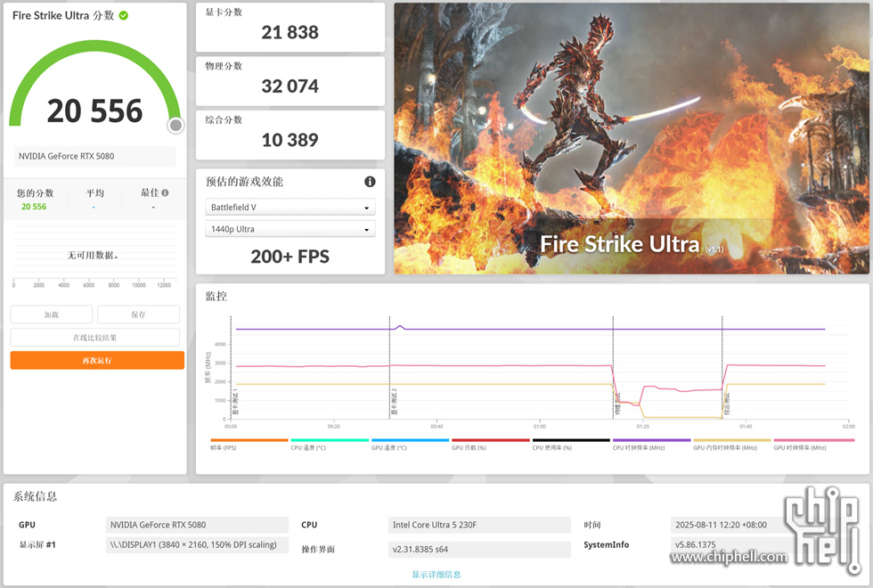The image size is (873, 588).
Task: Click the 加载 load button
Action: (52, 314)
